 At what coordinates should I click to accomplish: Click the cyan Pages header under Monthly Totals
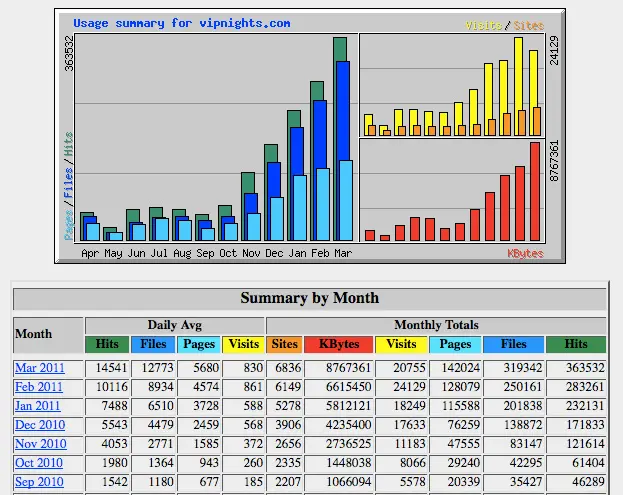point(455,344)
